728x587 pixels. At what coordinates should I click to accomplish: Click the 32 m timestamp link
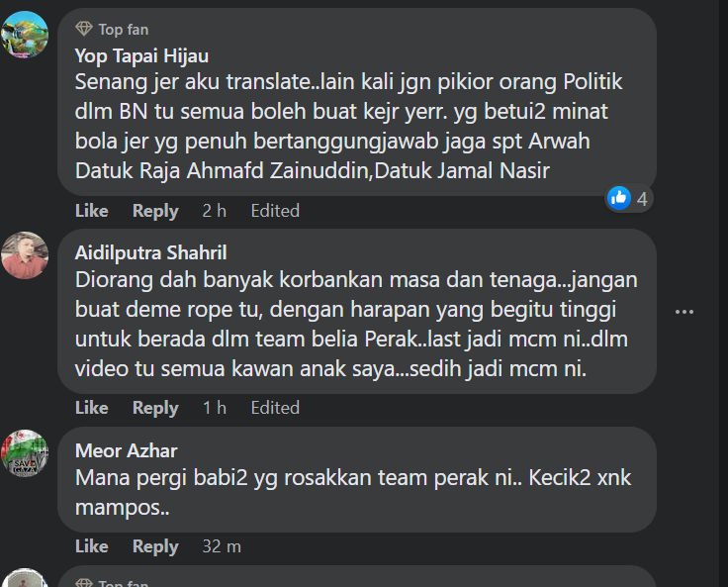click(221, 546)
